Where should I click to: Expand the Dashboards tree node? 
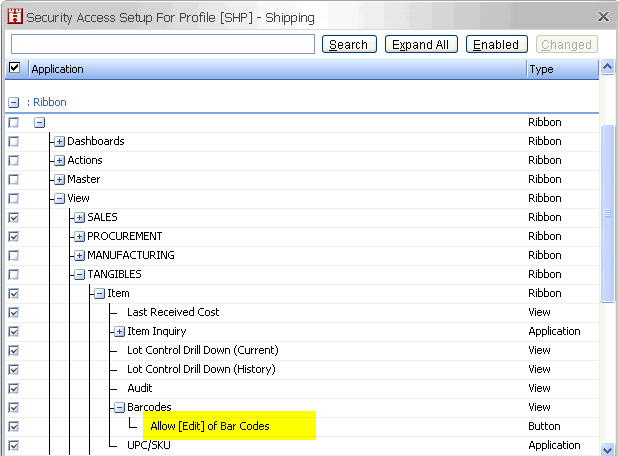click(x=60, y=142)
